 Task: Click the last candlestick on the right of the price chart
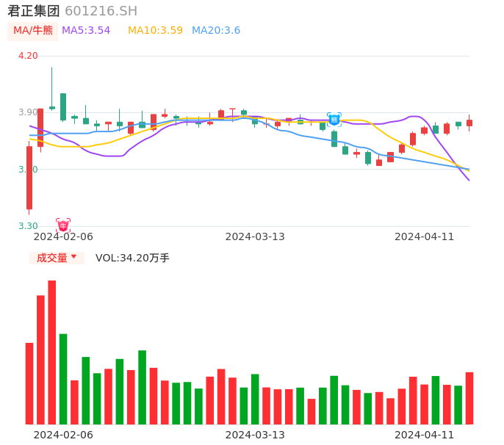pyautogui.click(x=469, y=123)
